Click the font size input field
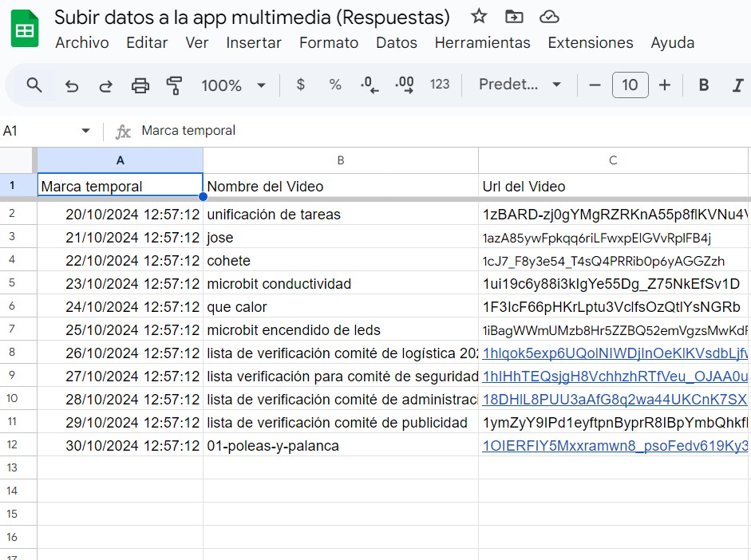751x560 pixels. [x=630, y=85]
